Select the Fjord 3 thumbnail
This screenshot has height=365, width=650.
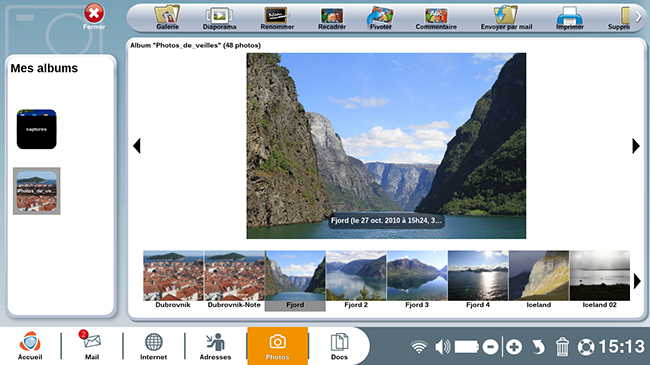417,280
